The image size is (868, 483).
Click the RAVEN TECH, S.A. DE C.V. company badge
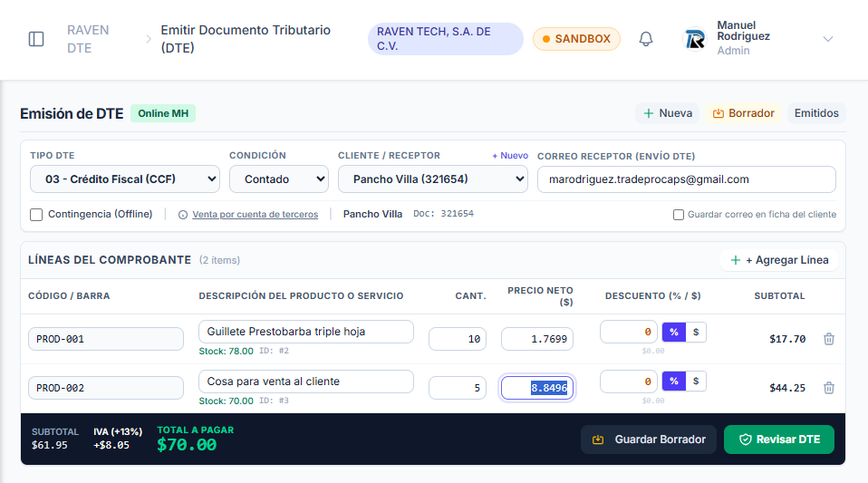pos(446,39)
